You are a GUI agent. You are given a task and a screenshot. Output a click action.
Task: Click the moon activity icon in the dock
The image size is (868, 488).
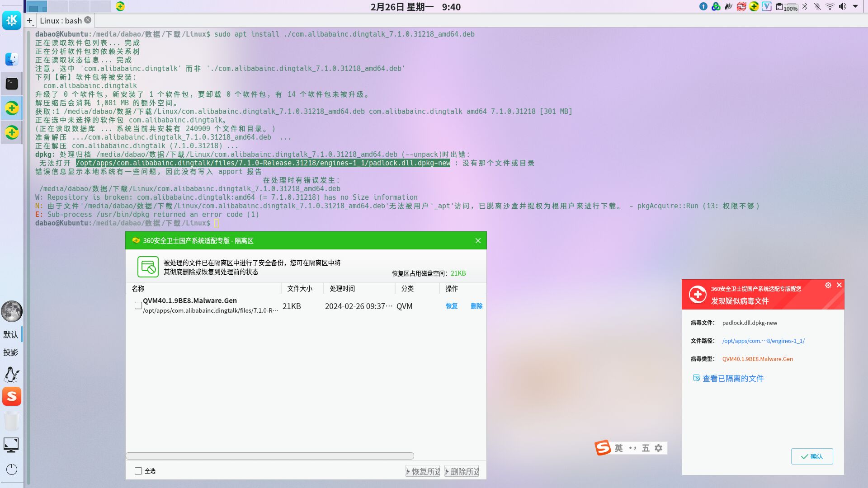(12, 311)
